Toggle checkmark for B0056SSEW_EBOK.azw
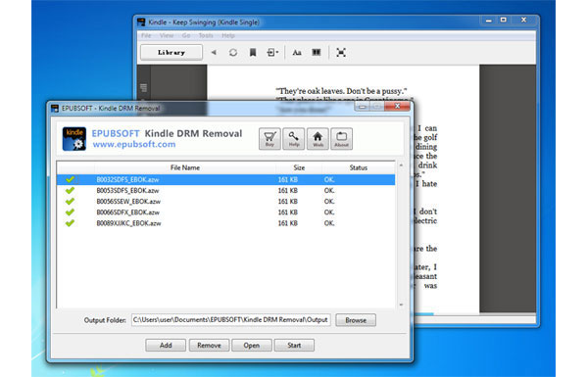 (x=70, y=202)
